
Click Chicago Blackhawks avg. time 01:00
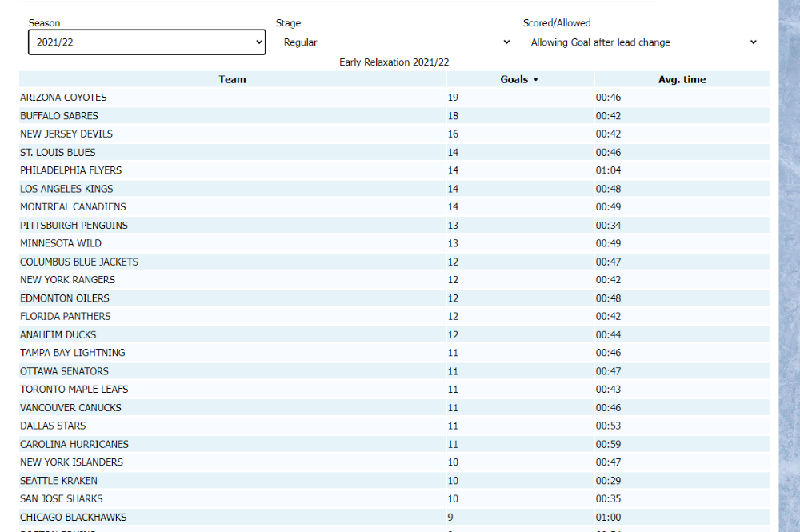608,518
